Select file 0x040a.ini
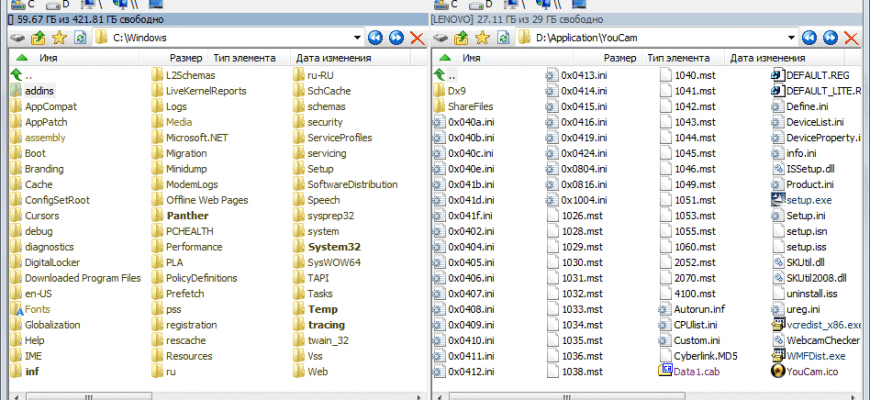This screenshot has width=870, height=400. (471, 122)
